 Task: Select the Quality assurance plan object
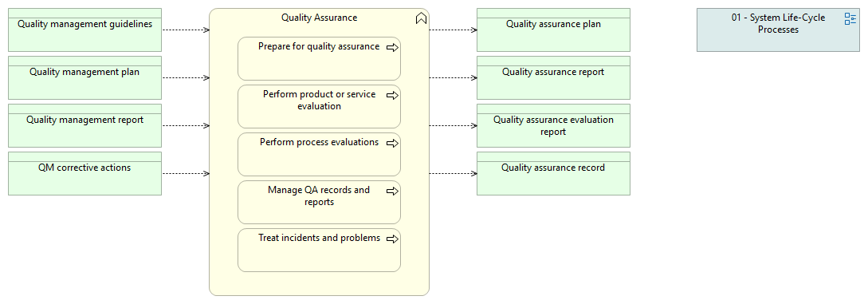coord(554,30)
